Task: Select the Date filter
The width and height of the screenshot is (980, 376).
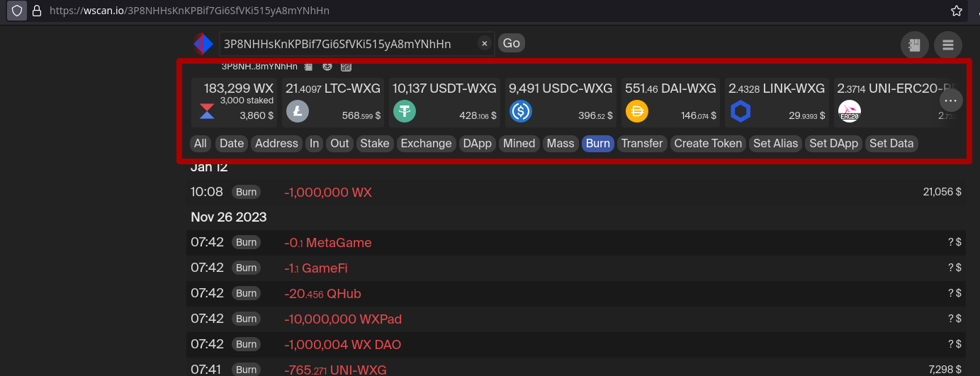Action: pyautogui.click(x=232, y=144)
